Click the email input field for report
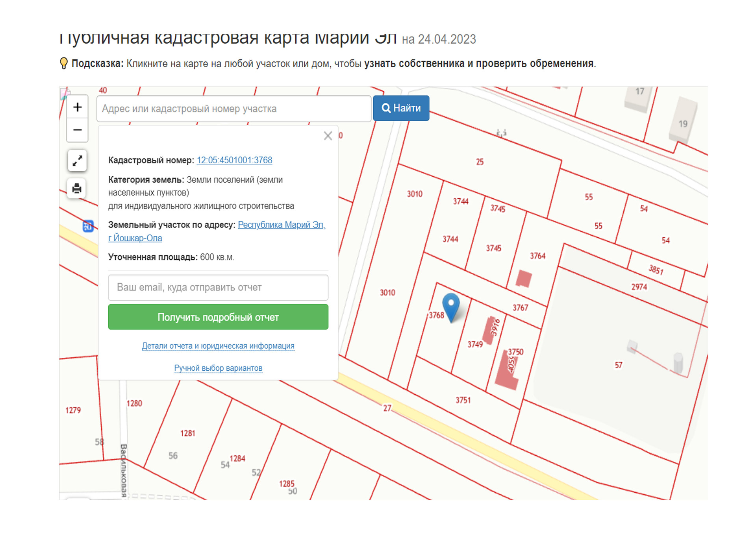 pyautogui.click(x=218, y=287)
